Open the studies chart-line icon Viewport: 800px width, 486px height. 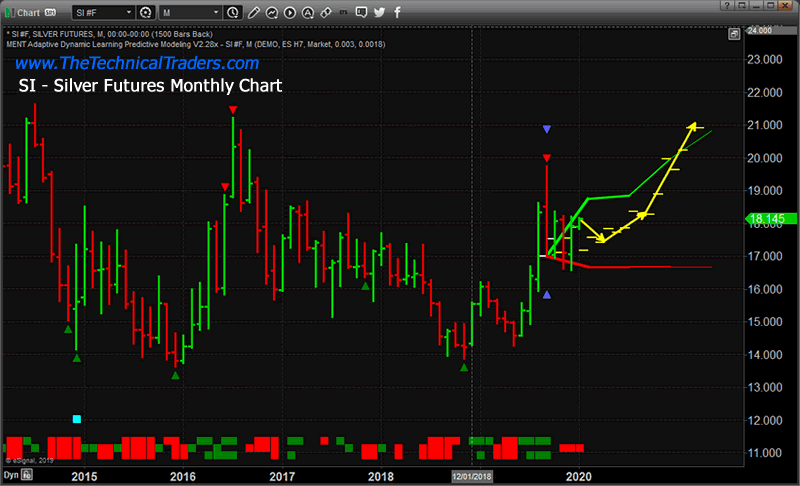coord(271,13)
